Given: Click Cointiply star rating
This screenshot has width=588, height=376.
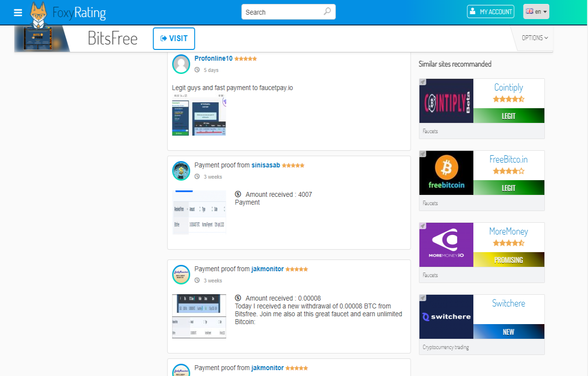Looking at the screenshot, I should 509,99.
